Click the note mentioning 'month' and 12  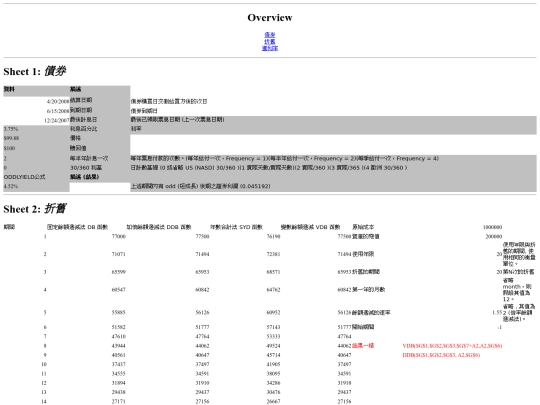(517, 290)
